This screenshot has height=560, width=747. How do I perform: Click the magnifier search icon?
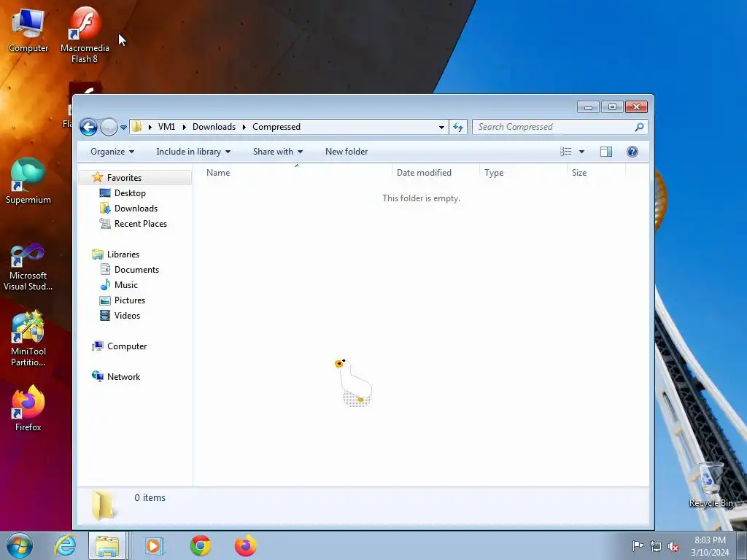tap(639, 127)
